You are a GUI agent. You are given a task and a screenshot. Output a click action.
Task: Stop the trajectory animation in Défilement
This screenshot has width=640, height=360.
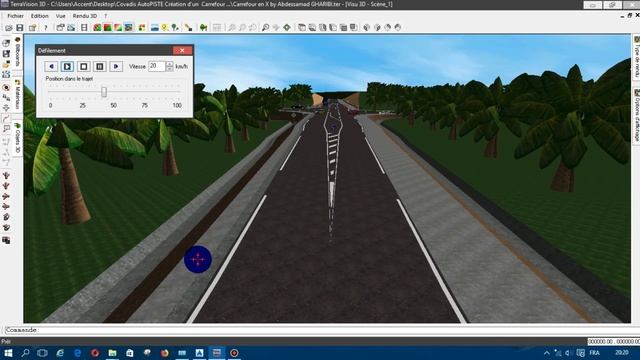tap(84, 66)
